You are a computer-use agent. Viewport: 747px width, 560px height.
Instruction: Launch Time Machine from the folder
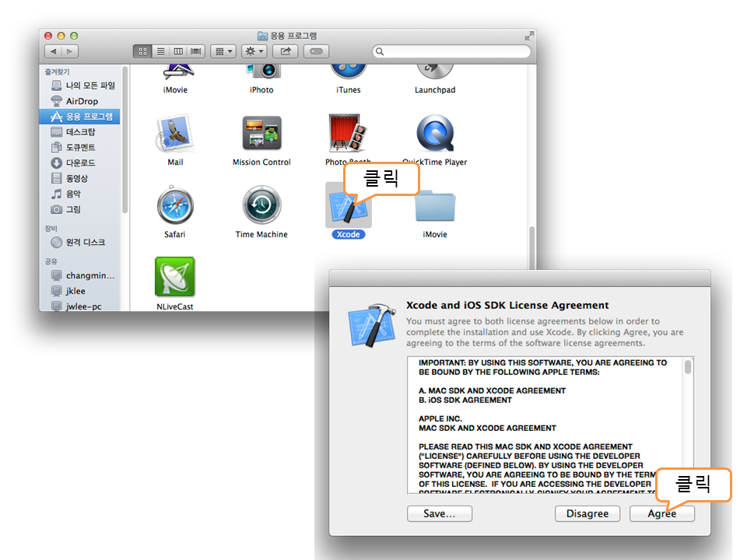[x=261, y=206]
